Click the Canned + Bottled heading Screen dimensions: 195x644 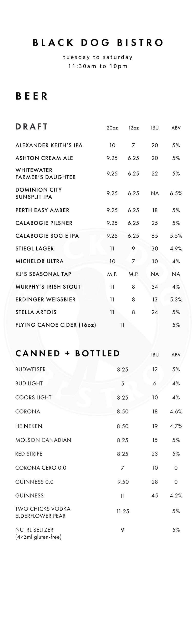(68, 353)
